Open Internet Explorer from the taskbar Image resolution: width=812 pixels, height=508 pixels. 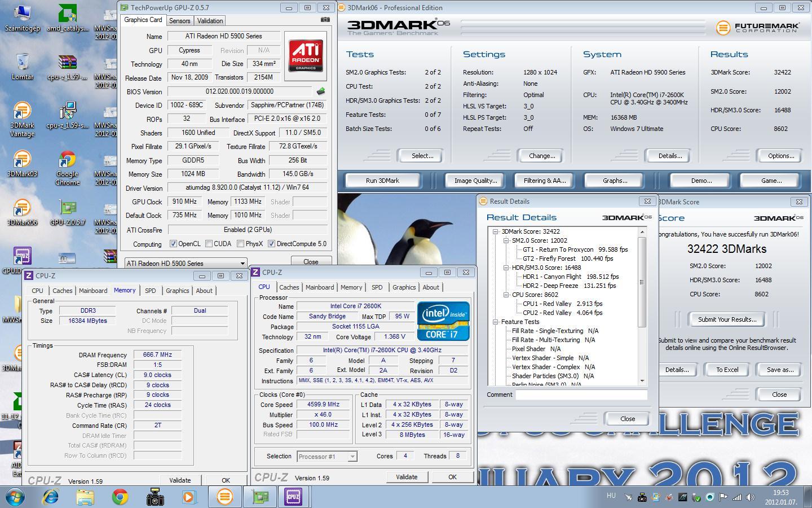click(51, 497)
